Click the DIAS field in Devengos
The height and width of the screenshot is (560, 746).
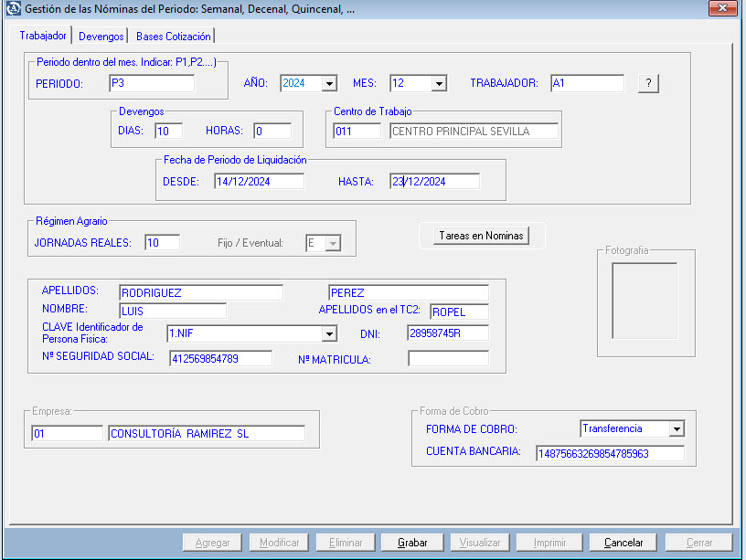click(x=169, y=132)
